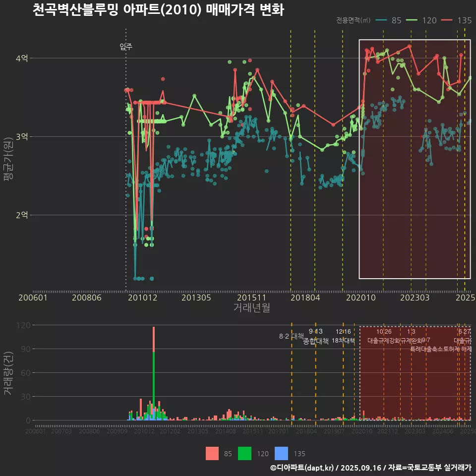Click the 3억 y-axis label
Image resolution: width=476 pixels, height=476 pixels.
coord(22,137)
